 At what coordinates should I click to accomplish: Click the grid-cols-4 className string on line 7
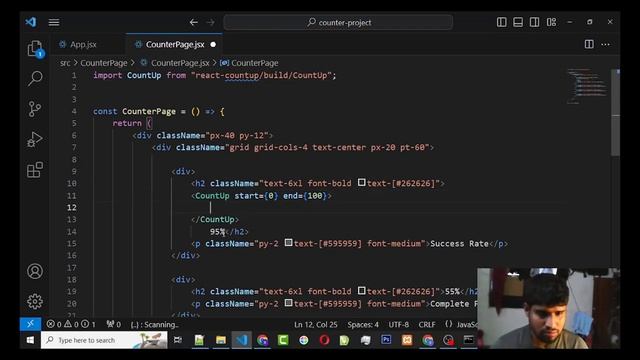(327, 147)
